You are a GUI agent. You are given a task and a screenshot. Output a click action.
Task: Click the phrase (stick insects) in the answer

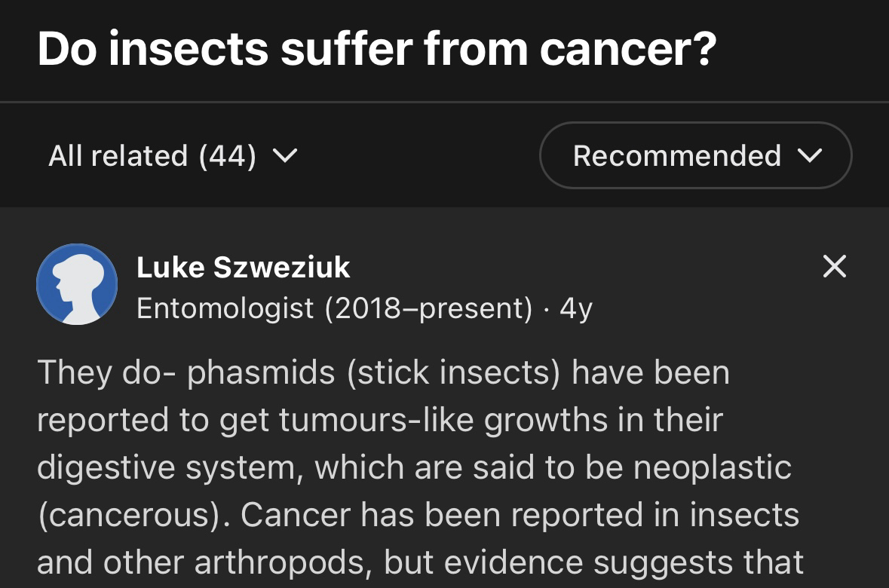pos(452,373)
